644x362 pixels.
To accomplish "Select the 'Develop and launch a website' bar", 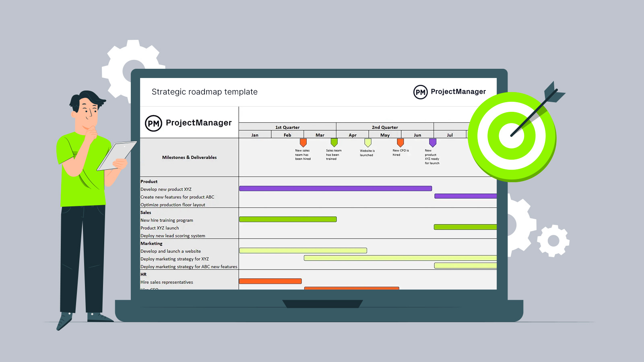I will click(303, 251).
